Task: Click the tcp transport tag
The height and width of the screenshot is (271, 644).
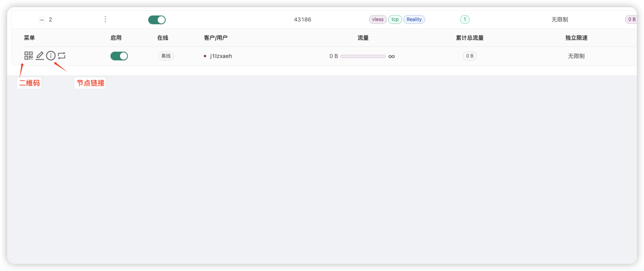Action: pyautogui.click(x=395, y=19)
